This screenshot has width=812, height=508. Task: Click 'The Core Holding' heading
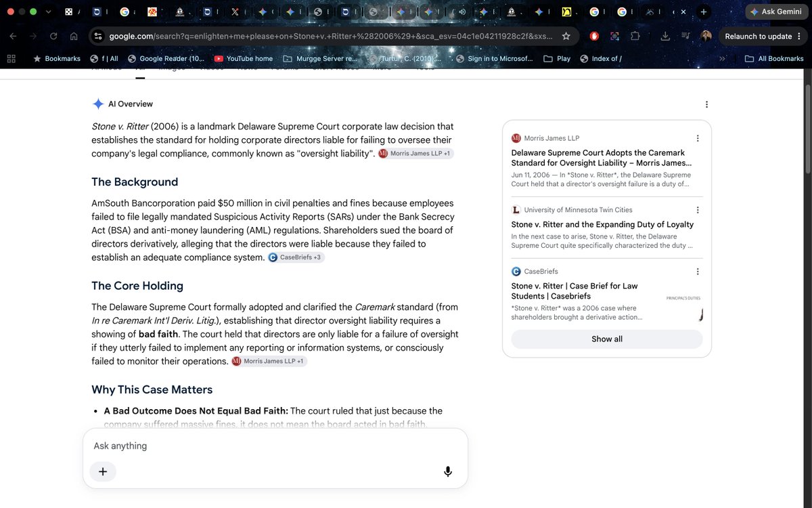tap(137, 286)
